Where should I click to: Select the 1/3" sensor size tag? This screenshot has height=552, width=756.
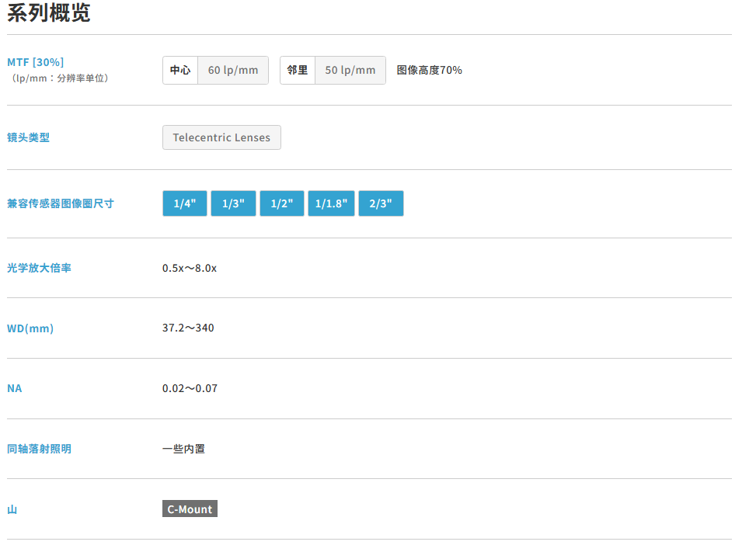[233, 203]
